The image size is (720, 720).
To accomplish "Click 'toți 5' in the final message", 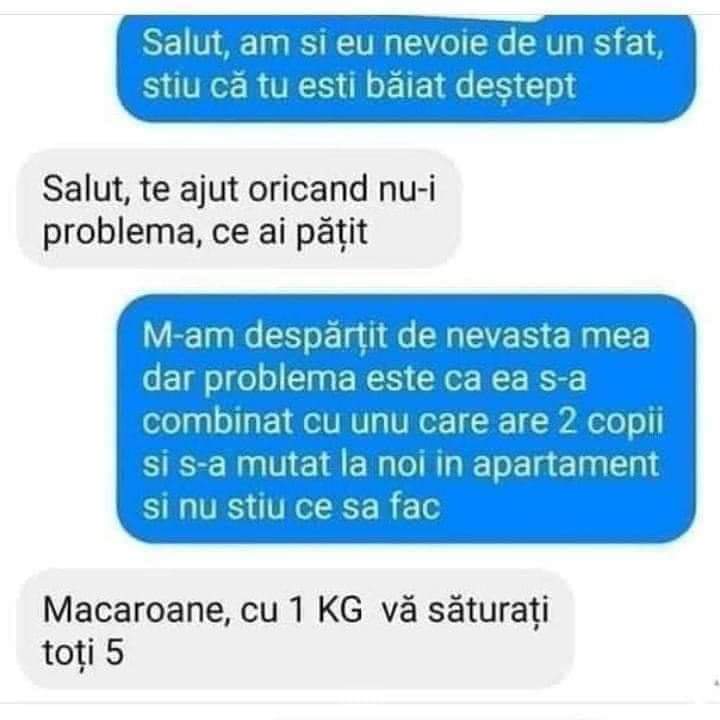I will coord(83,652).
